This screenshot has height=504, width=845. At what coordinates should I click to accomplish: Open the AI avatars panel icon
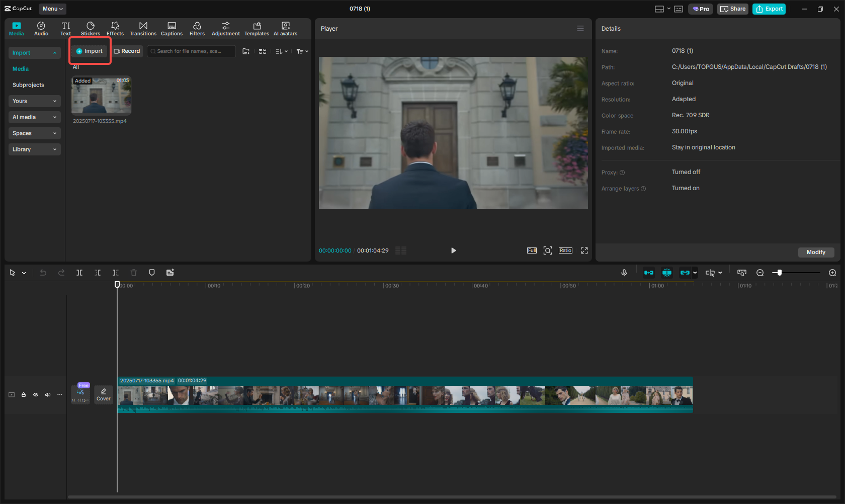[286, 29]
